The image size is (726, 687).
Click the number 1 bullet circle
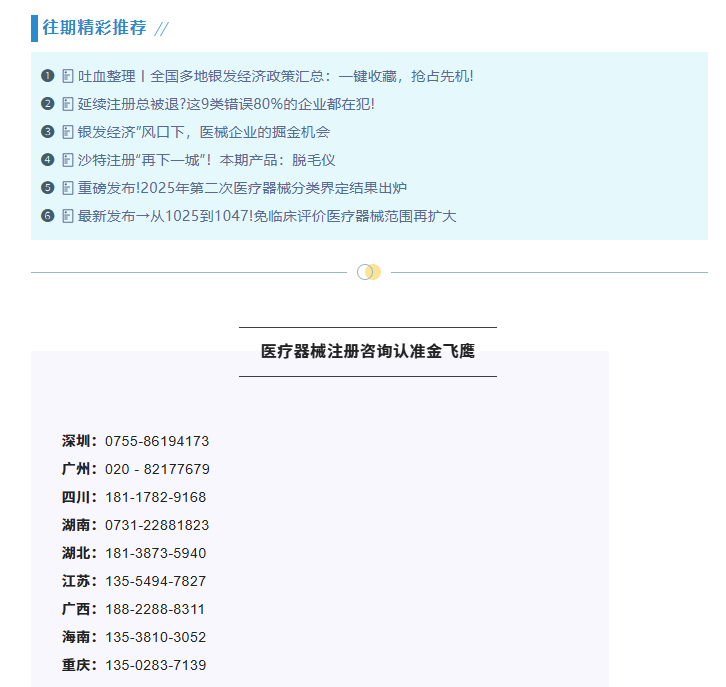tap(47, 76)
